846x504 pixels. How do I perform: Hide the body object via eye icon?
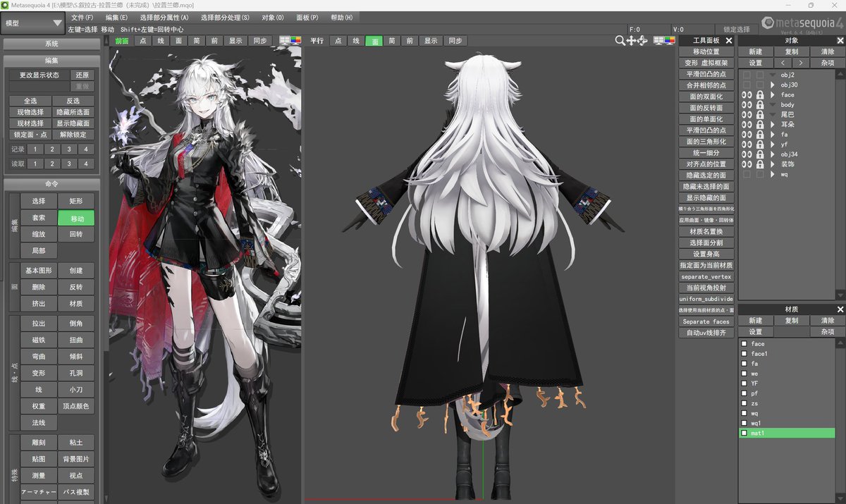[x=747, y=104]
